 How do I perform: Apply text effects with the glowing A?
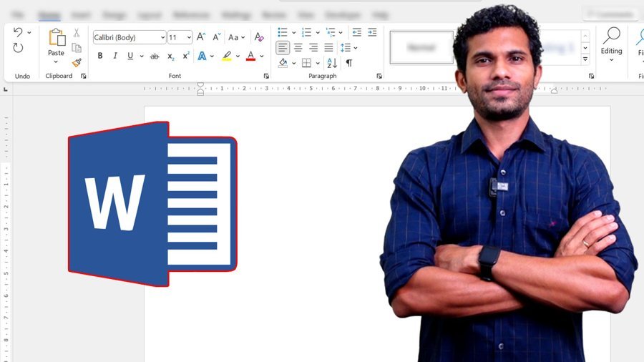point(202,56)
